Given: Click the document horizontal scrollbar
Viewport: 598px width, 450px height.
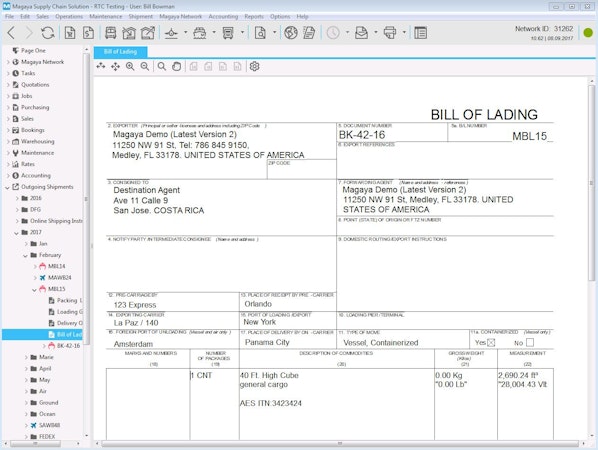Looking at the screenshot, I should point(339,444).
